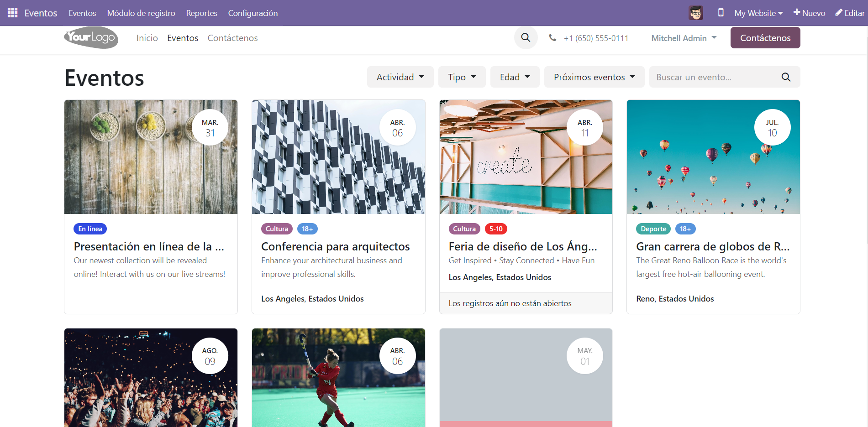This screenshot has width=868, height=427.
Task: Click 'Los Angeles, Estados Unidos' on Conferencia card
Action: (x=312, y=299)
